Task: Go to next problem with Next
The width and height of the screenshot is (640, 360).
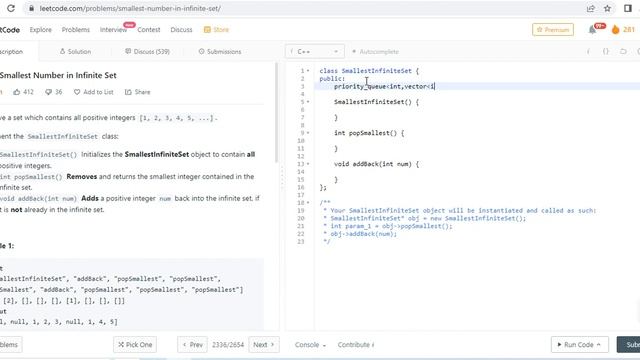Action: (264, 344)
